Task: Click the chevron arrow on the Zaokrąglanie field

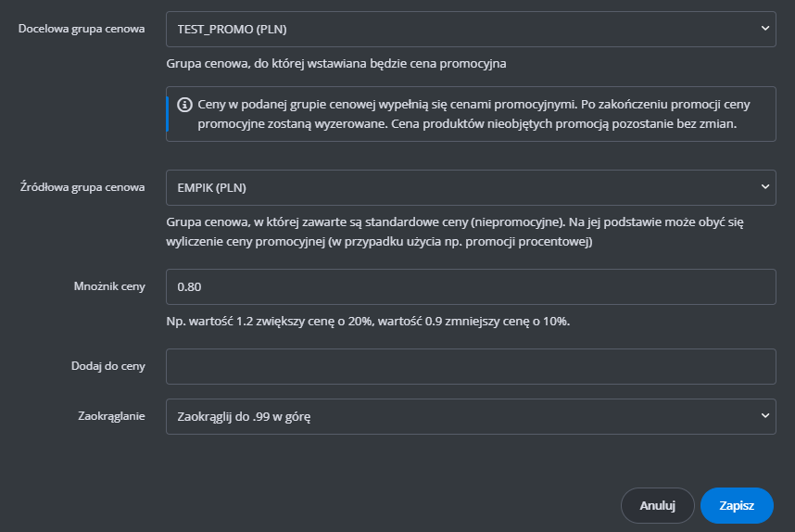Action: pyautogui.click(x=765, y=416)
